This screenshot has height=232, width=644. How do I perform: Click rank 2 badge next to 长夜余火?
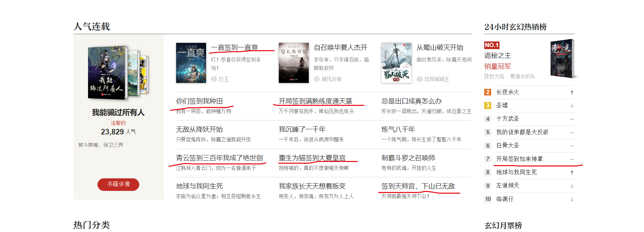point(488,92)
